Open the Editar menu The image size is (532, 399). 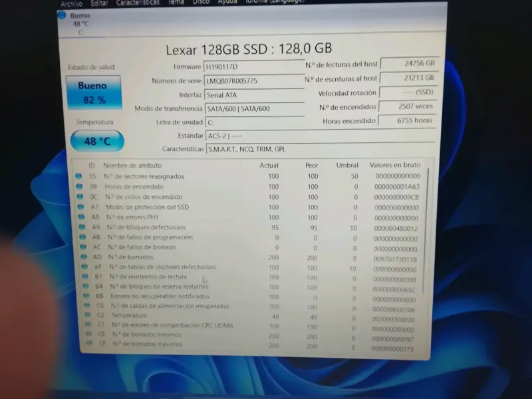tap(99, 3)
